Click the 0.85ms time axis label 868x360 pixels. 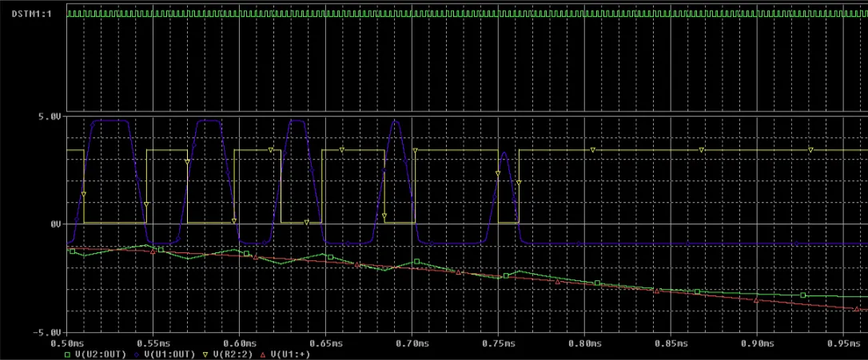671,342
